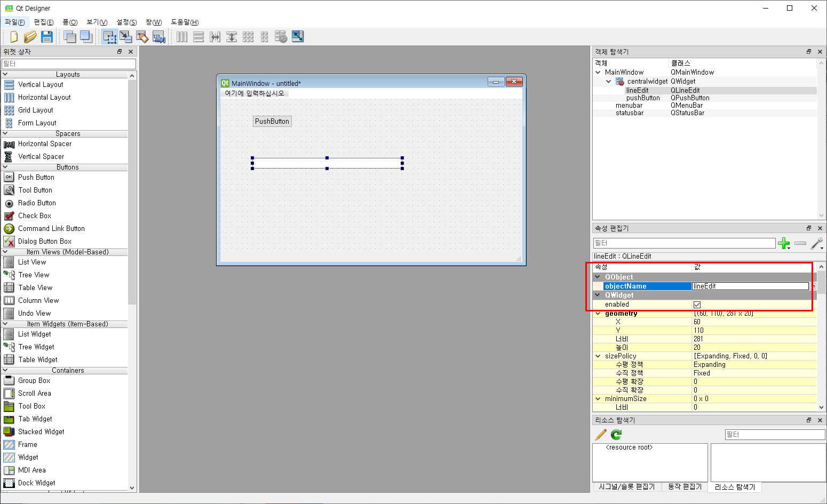Click the line edit widget on the form
This screenshot has height=504, width=827.
click(327, 163)
